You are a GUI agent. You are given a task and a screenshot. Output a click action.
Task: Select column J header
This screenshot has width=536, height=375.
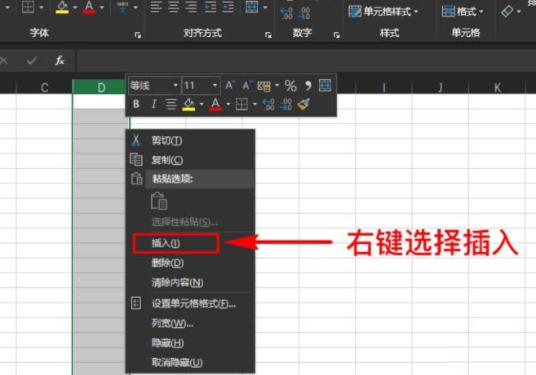pos(440,88)
